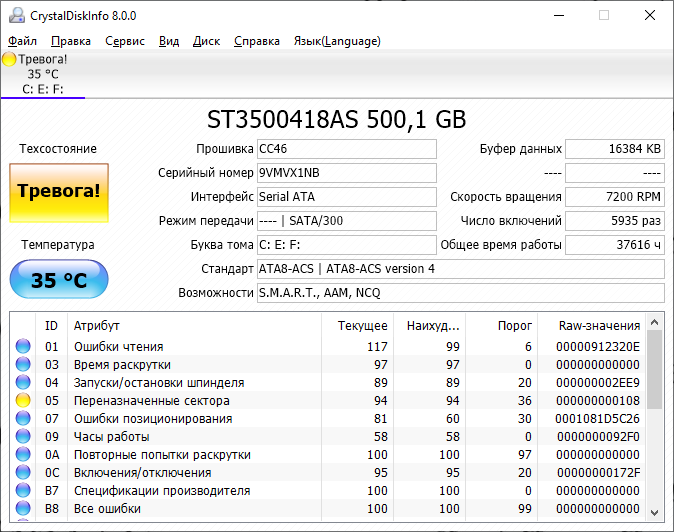674x532 pixels.
Task: Click raw value 000000000108
Action: coord(598,401)
